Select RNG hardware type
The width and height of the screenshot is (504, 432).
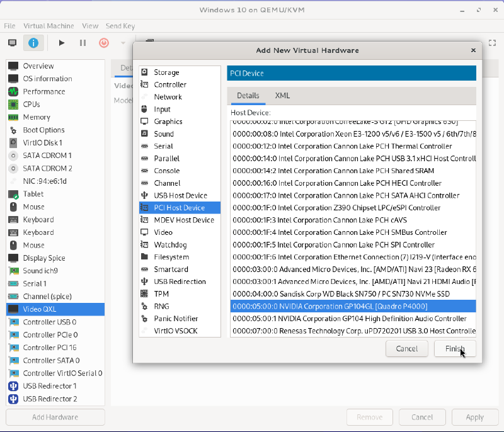(x=180, y=307)
